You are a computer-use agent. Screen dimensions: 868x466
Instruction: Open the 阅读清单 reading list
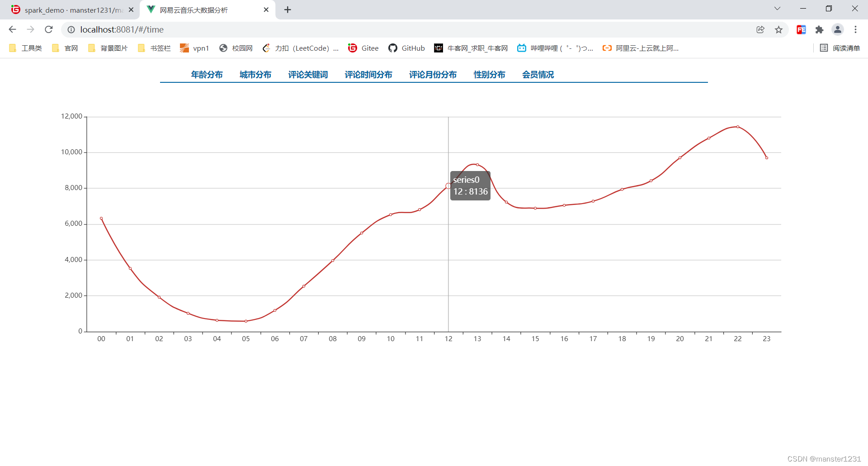[840, 48]
